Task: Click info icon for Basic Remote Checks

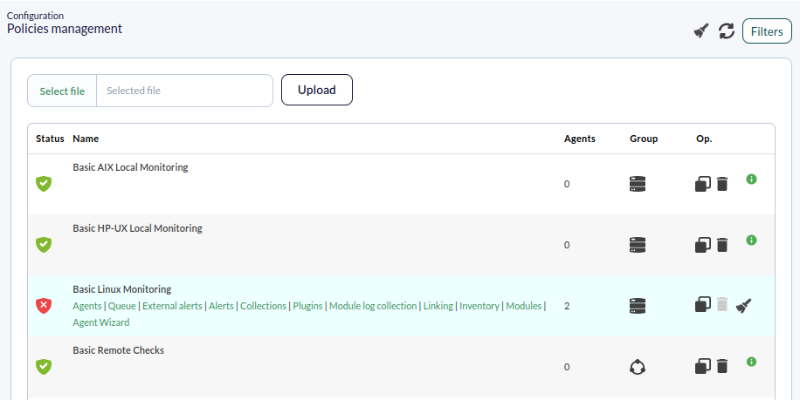Action: [x=751, y=362]
